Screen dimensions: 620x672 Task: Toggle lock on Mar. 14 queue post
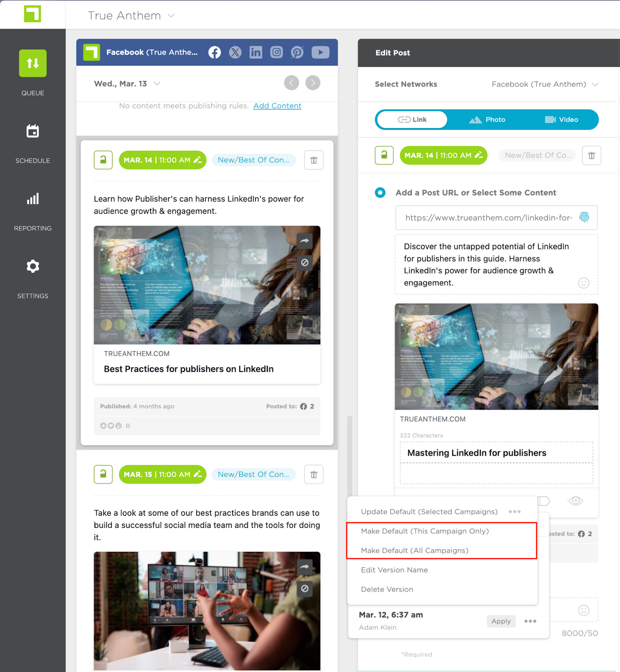pos(103,160)
